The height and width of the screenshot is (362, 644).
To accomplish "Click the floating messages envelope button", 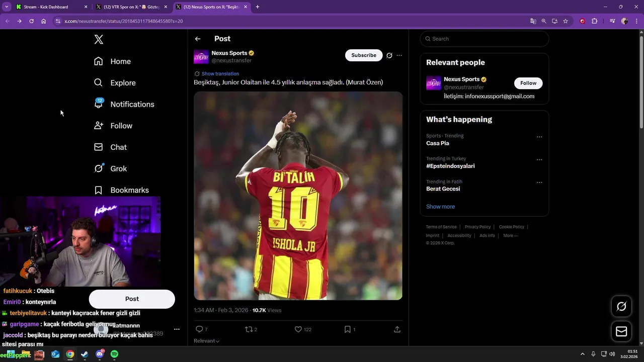I will (621, 331).
